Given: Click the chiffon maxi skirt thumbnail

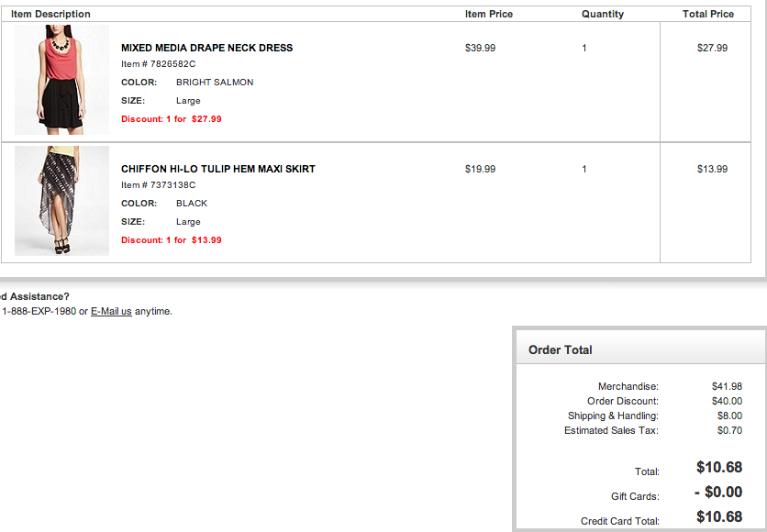Looking at the screenshot, I should (61, 200).
